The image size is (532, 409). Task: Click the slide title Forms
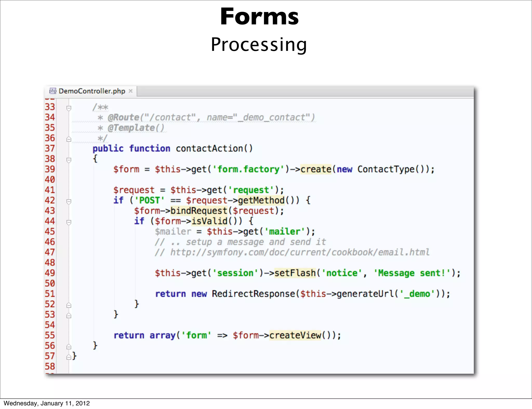[260, 16]
